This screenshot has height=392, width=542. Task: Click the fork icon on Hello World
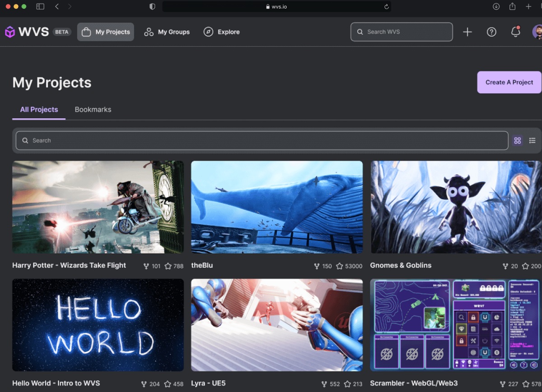point(144,384)
